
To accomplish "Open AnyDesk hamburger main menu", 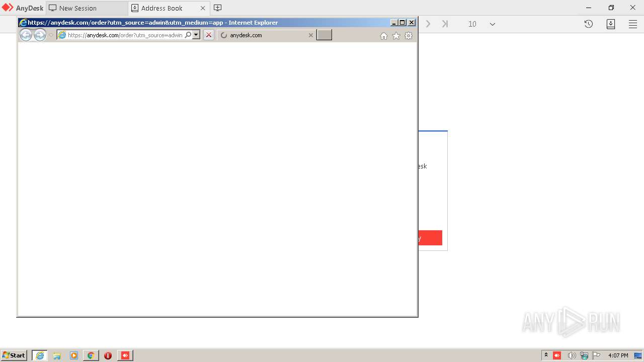I will 633,24.
